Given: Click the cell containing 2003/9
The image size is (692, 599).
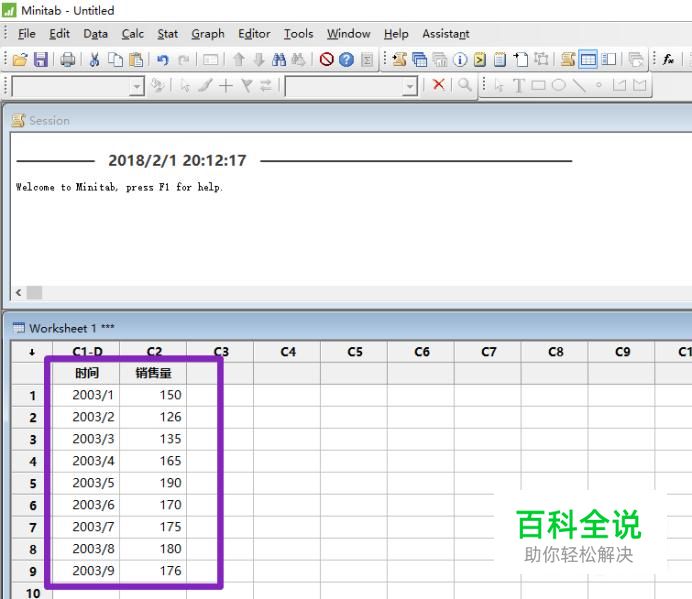Looking at the screenshot, I should pos(86,571).
